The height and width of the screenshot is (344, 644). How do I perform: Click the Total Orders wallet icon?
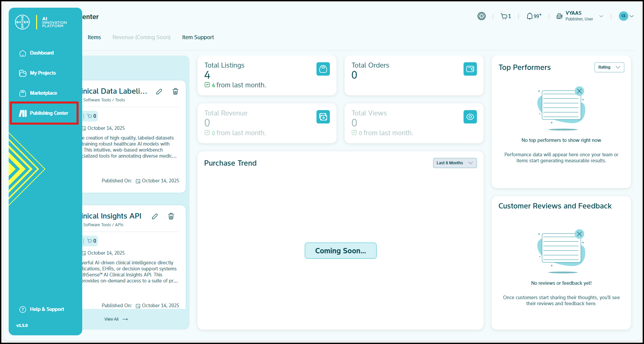coord(470,69)
